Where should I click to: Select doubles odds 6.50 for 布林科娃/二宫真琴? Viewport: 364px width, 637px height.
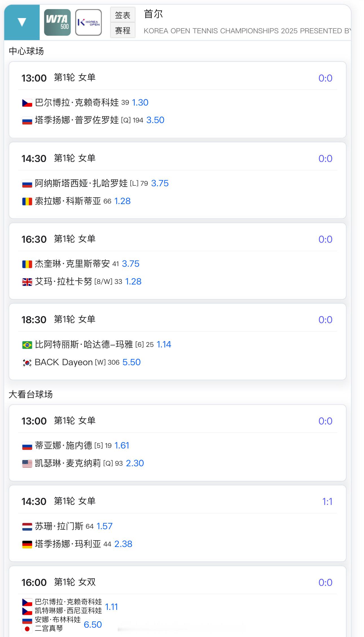pos(93,625)
